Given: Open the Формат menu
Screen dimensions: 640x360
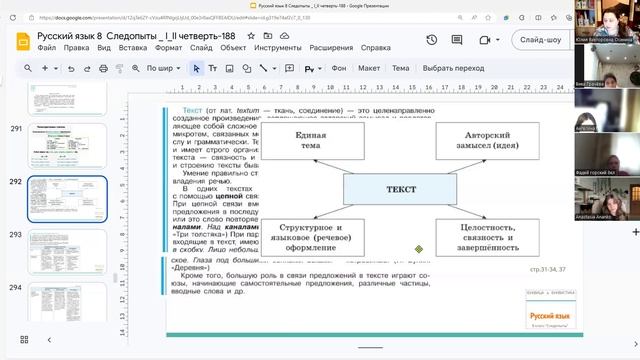Looking at the screenshot, I should [168, 48].
